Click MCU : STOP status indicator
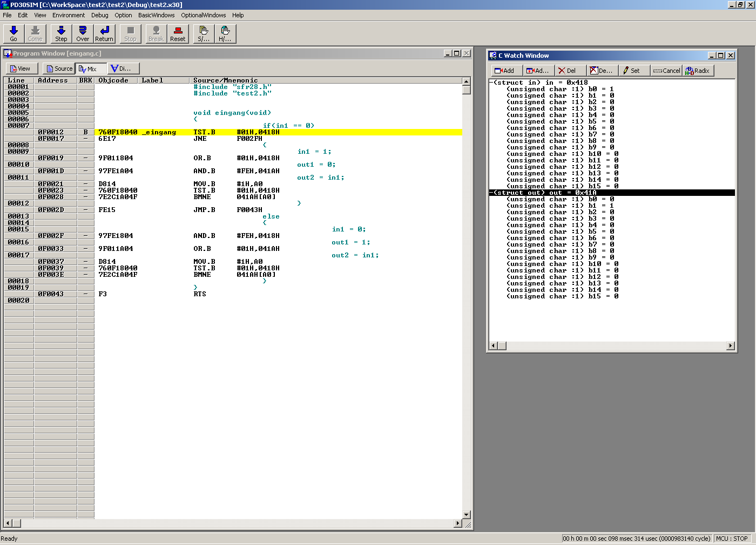The image size is (756, 545). (732, 539)
